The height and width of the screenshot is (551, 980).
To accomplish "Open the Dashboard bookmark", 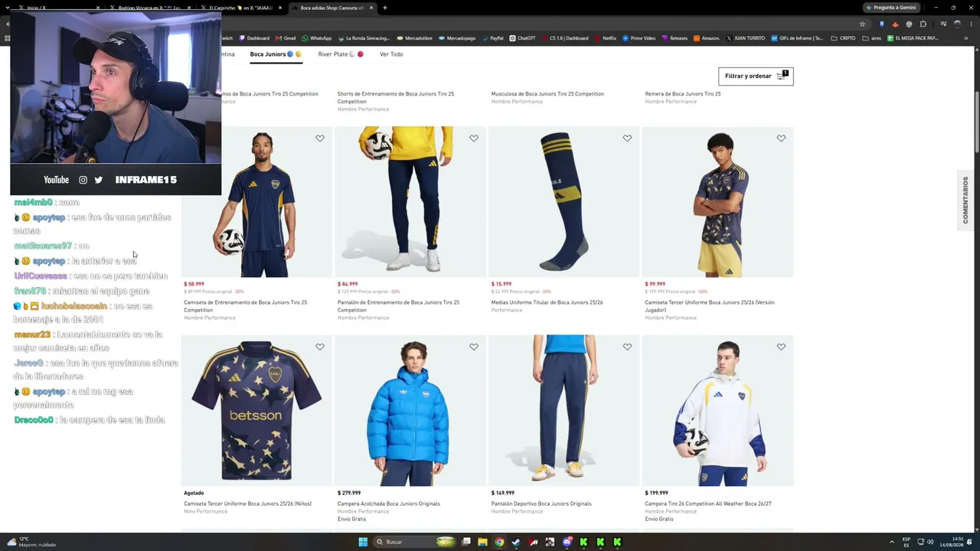I will [x=254, y=38].
